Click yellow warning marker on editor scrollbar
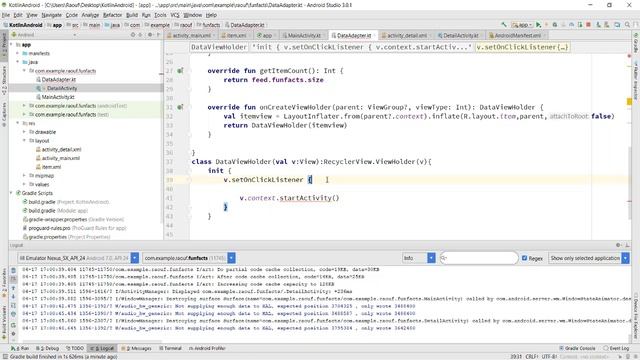 629,101
